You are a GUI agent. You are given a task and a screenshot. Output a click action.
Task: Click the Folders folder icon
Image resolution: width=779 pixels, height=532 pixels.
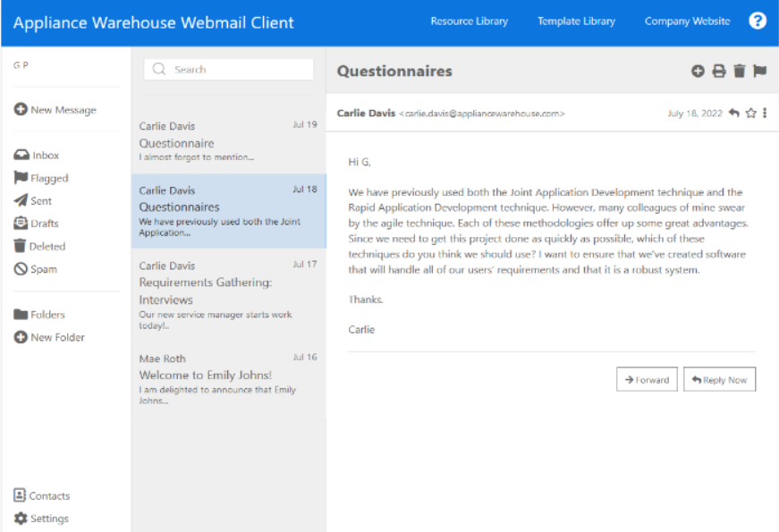click(x=21, y=314)
